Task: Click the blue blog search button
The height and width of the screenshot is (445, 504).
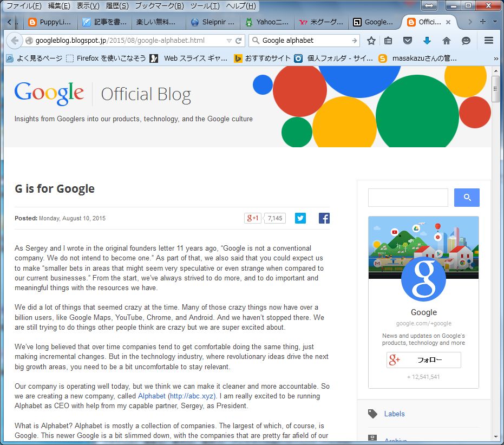Action: (467, 198)
